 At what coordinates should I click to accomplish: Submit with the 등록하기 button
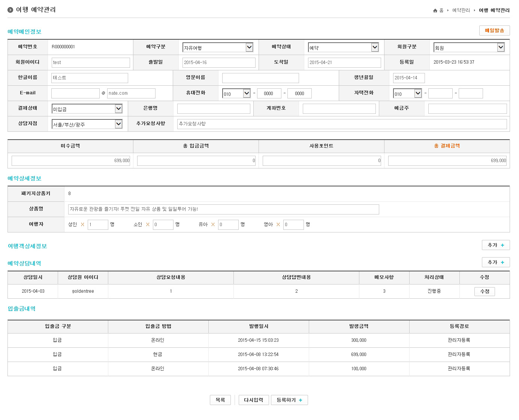click(289, 400)
